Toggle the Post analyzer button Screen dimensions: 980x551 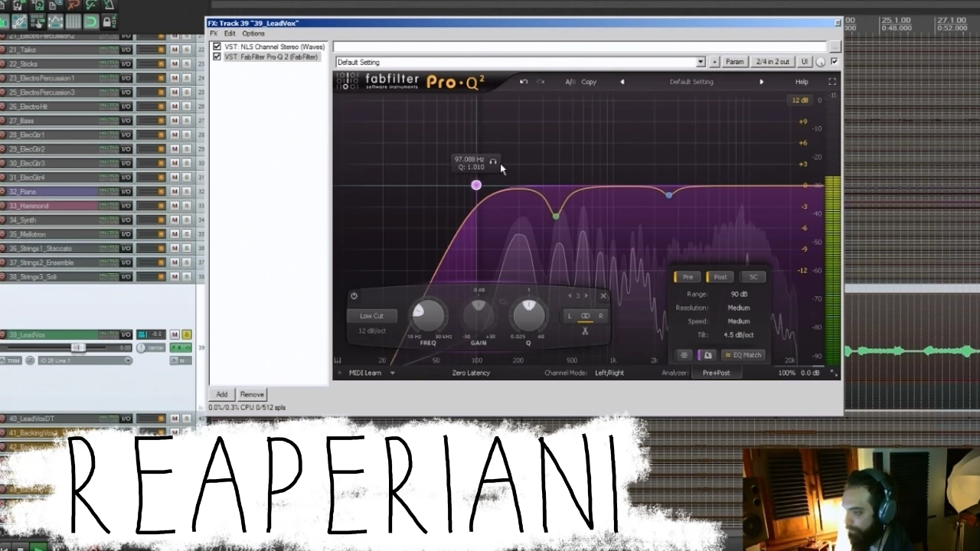(x=720, y=277)
